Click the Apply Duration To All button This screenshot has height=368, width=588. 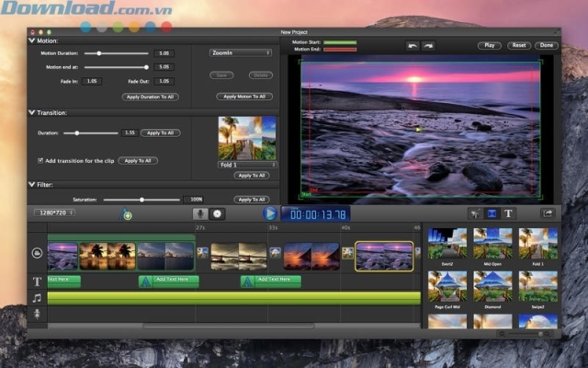(x=152, y=97)
